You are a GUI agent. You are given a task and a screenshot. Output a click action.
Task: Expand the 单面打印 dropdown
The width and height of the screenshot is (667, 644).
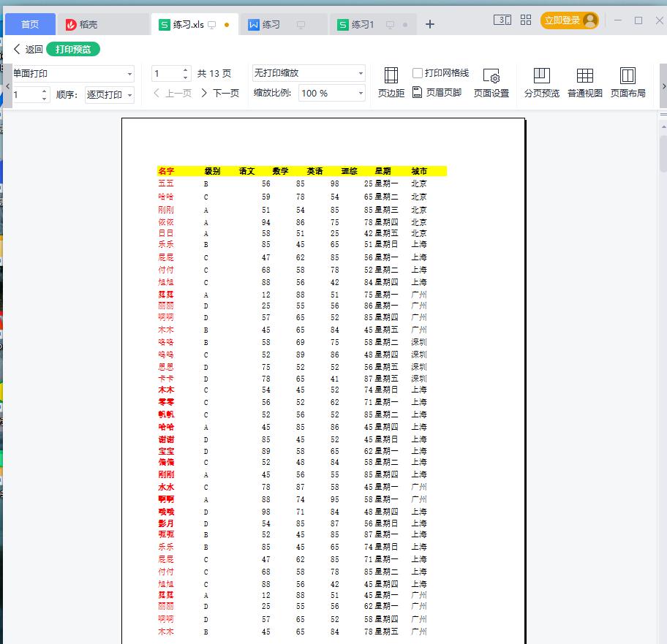coord(129,74)
